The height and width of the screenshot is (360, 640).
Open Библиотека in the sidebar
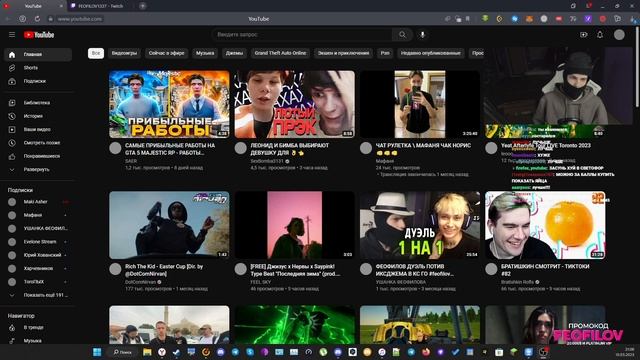click(x=38, y=103)
